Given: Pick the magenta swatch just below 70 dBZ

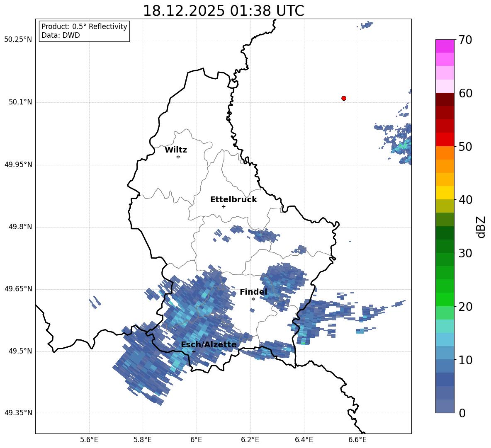Looking at the screenshot, I should pos(445,46).
